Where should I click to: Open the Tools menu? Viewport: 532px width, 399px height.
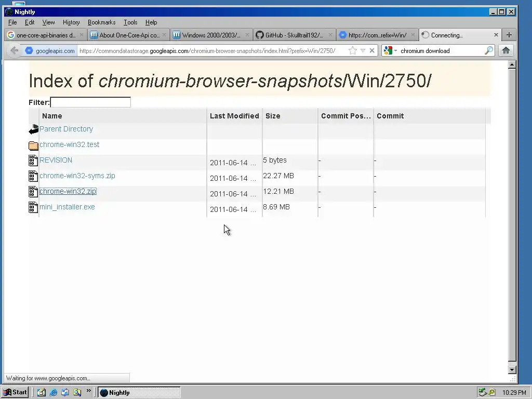coord(130,22)
